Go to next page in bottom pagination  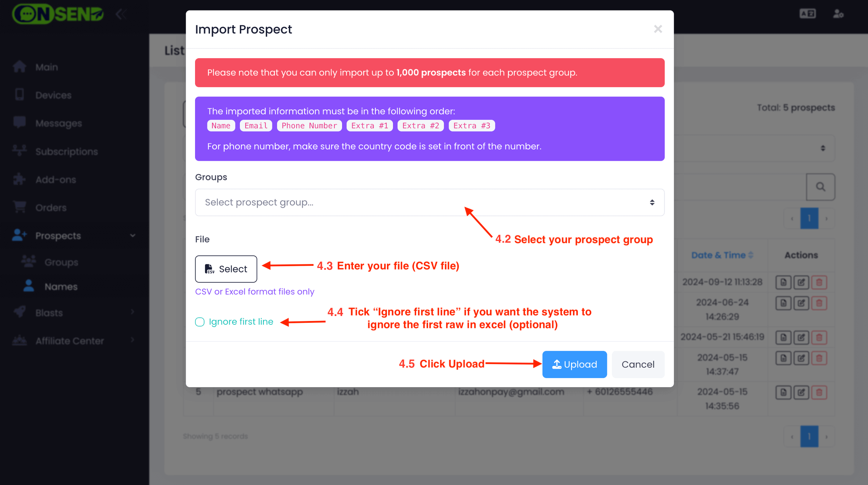(x=826, y=436)
